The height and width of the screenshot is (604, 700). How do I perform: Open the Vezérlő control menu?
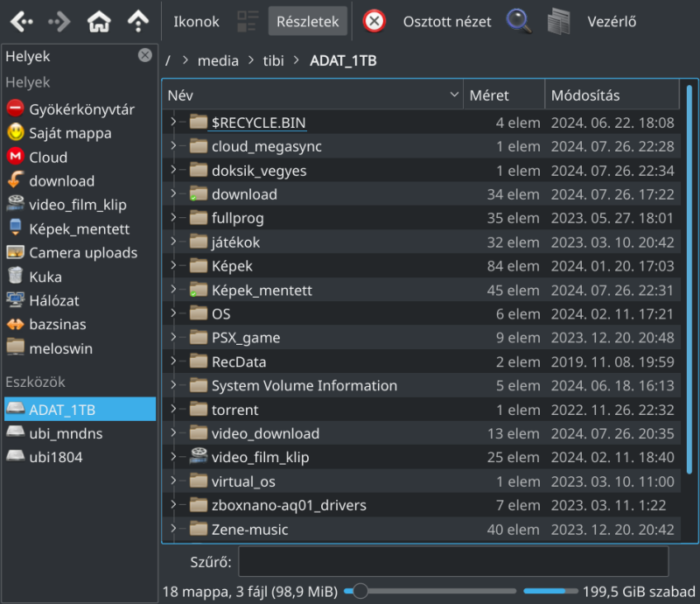612,21
